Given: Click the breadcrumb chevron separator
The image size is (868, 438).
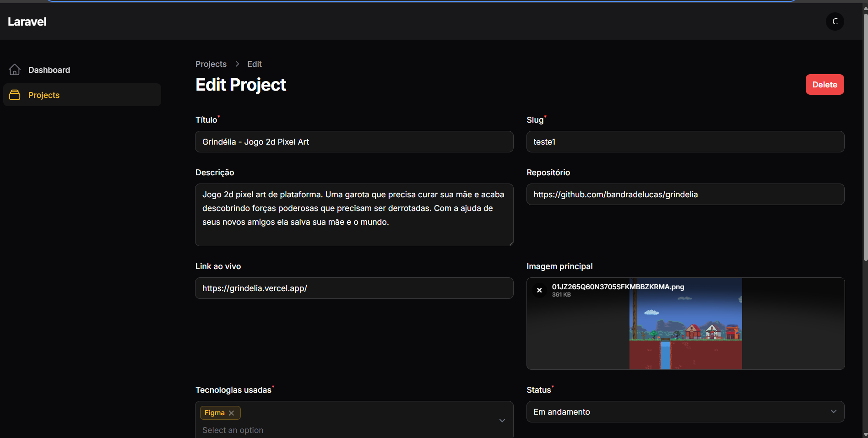Looking at the screenshot, I should [237, 64].
